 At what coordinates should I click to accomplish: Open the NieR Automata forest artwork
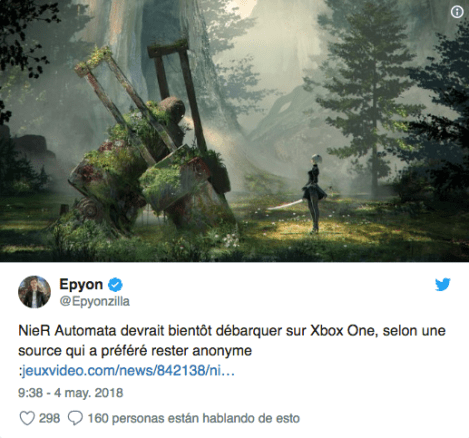[234, 131]
